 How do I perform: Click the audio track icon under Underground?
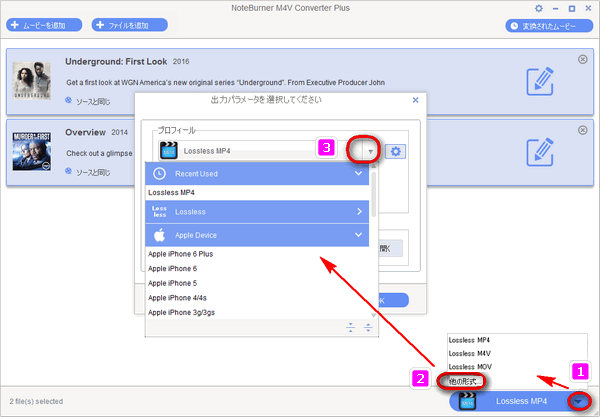tap(68, 100)
